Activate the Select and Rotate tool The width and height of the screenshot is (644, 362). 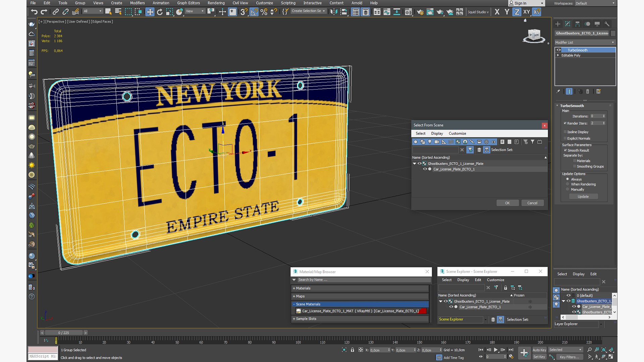[160, 12]
